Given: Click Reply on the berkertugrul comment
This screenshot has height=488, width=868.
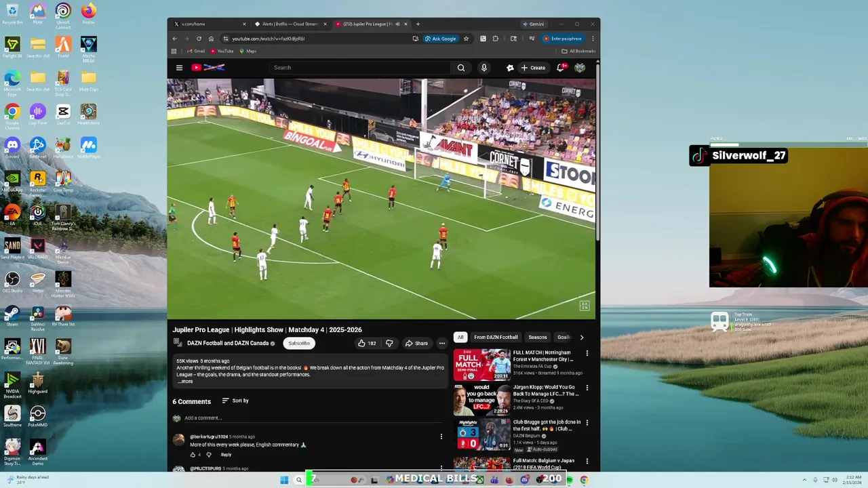Looking at the screenshot, I should (226, 455).
